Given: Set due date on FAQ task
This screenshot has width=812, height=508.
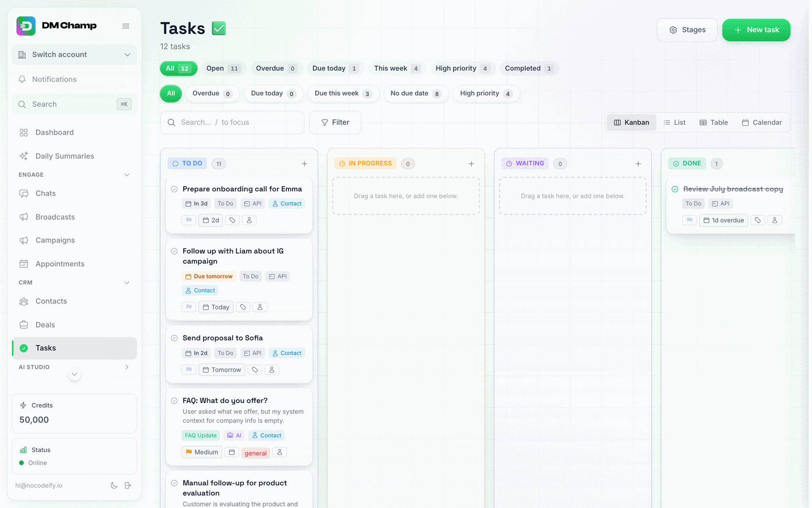Looking at the screenshot, I should [x=232, y=452].
